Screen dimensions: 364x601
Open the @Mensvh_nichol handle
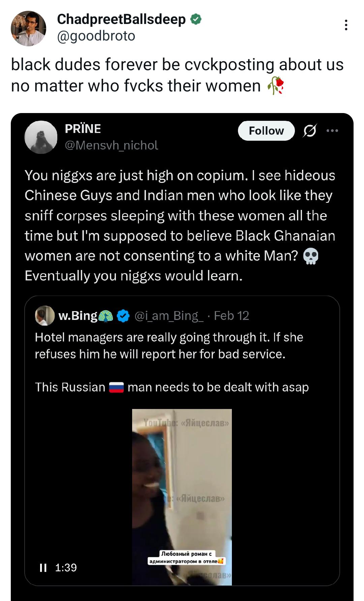(x=111, y=145)
